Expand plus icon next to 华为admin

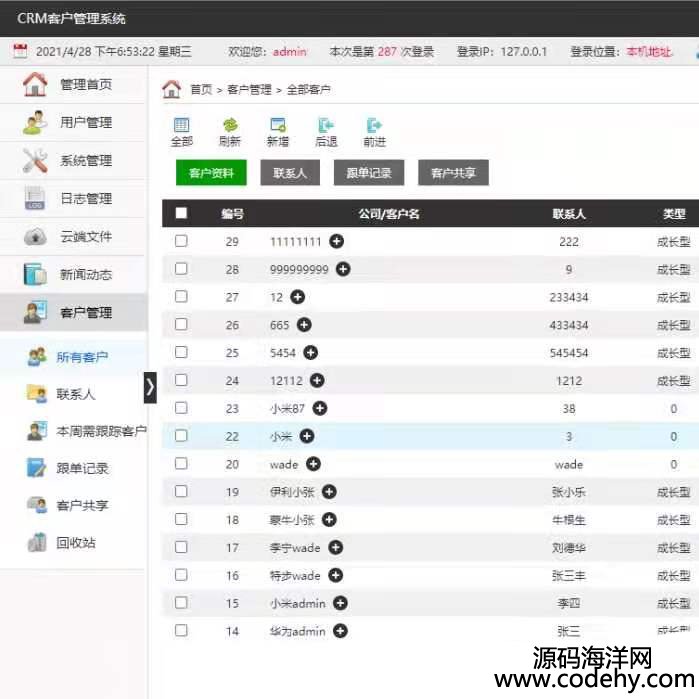pos(340,631)
